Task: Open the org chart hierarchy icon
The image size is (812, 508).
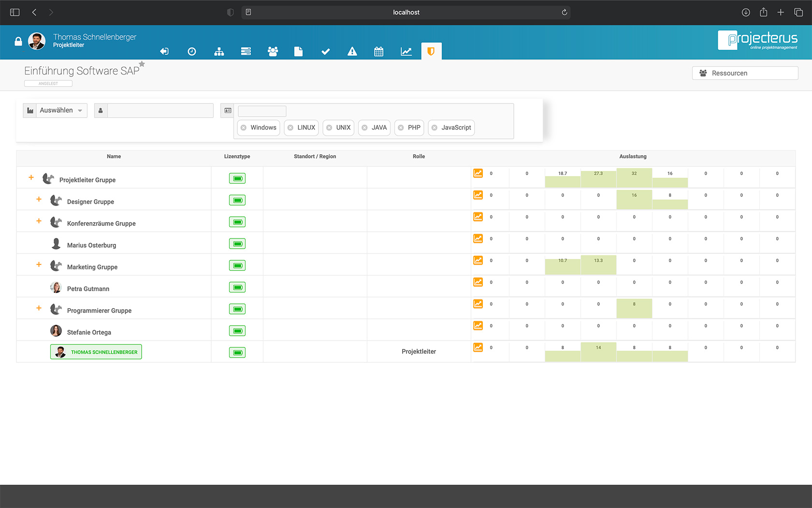Action: pyautogui.click(x=219, y=51)
